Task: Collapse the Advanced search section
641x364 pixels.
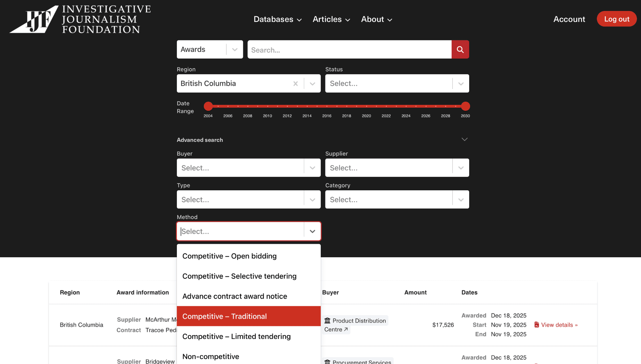Action: click(464, 139)
